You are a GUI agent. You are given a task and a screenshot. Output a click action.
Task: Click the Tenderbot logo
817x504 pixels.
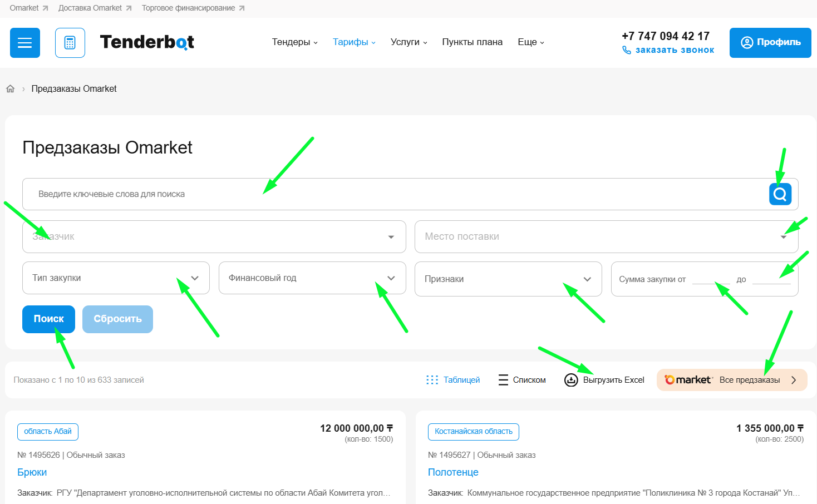tap(147, 42)
